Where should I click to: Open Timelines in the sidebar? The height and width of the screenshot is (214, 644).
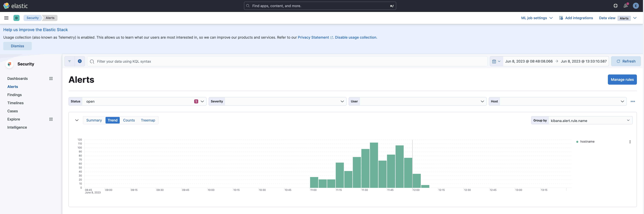(15, 103)
